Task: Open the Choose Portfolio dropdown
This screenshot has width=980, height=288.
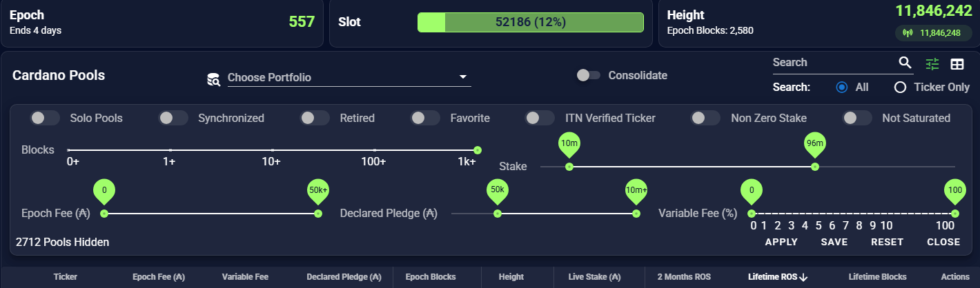Action: pyautogui.click(x=349, y=77)
